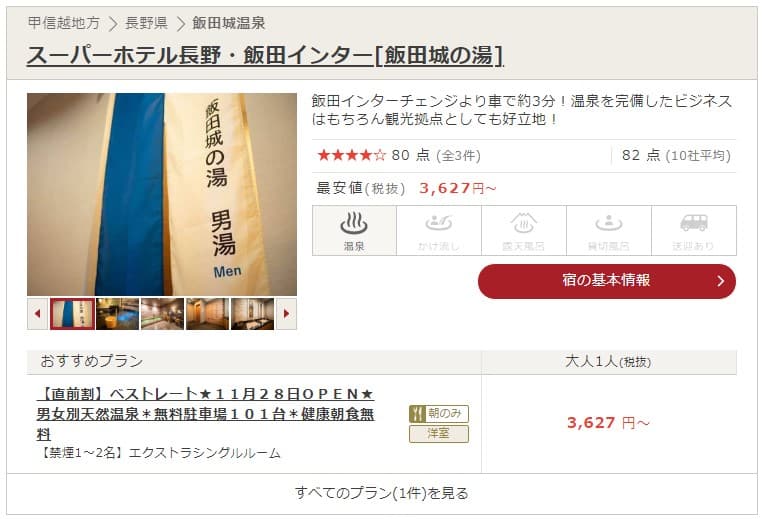Image resolution: width=764 pixels, height=519 pixels.
Task: Click the 温泉 hot spring icon
Action: click(354, 231)
